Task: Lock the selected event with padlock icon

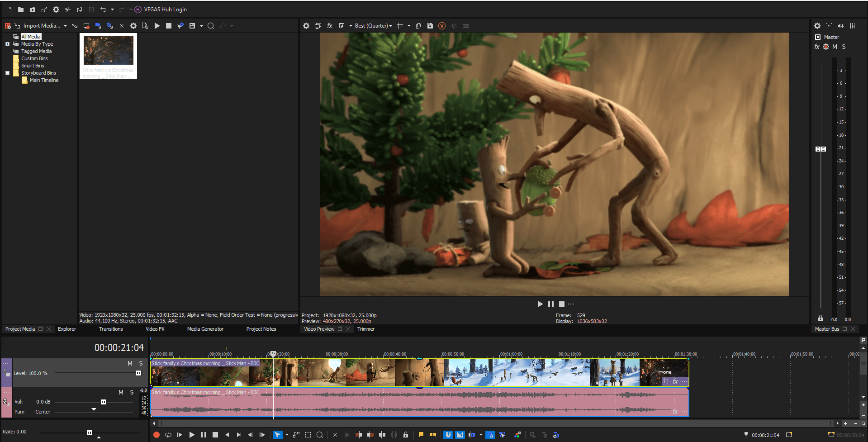Action: (406, 435)
